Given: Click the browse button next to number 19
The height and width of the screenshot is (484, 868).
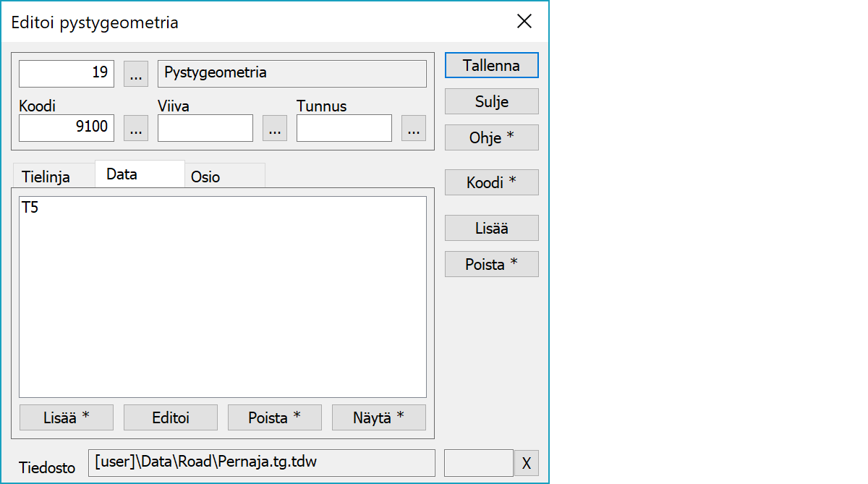Looking at the screenshot, I should click(136, 73).
